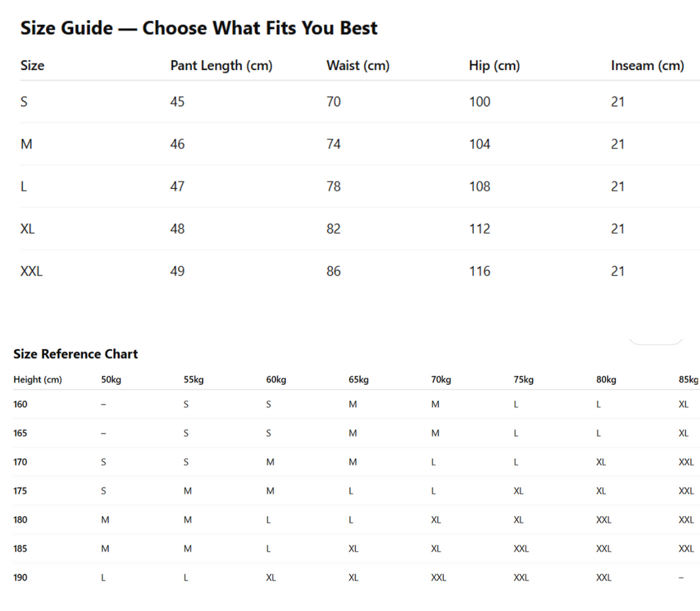Click the 85kg column header
The image size is (700, 611).
(688, 380)
